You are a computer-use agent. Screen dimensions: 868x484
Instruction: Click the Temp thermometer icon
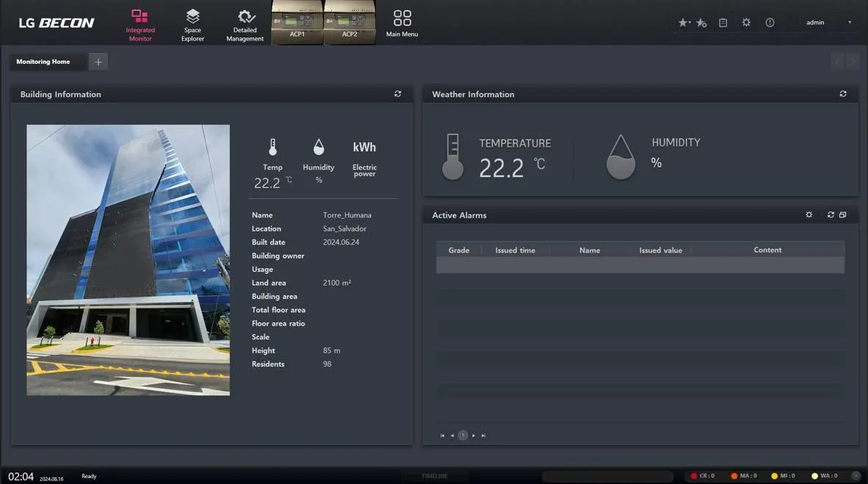[x=272, y=147]
